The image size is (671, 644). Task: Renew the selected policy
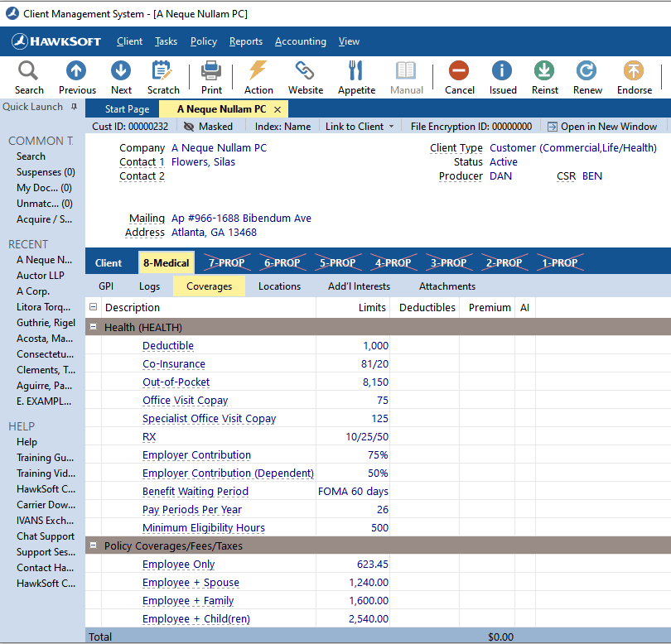[587, 78]
